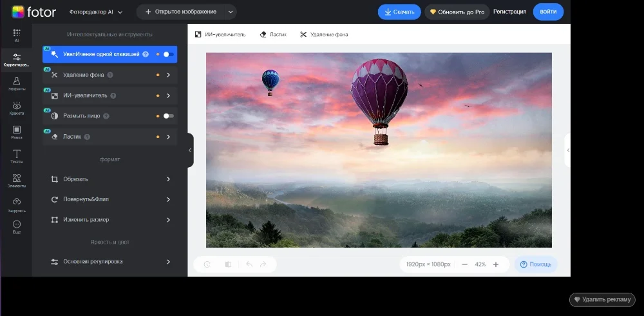Toggle the one-tap enhance switch

click(x=167, y=55)
